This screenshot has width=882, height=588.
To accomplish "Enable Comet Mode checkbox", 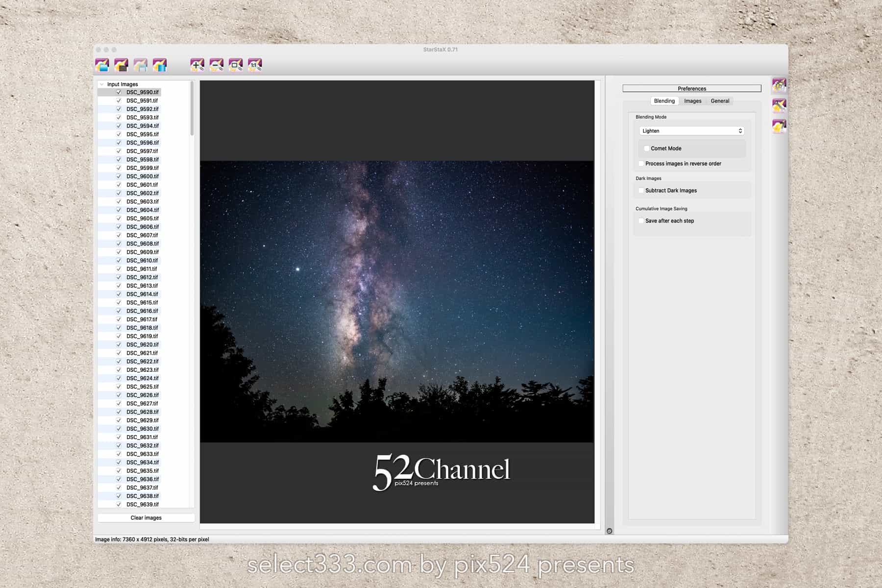I will (x=647, y=148).
